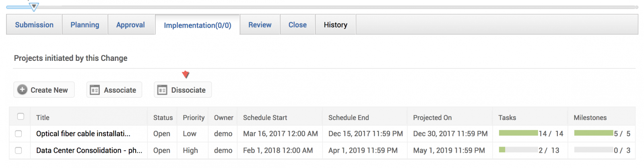The image size is (644, 168).
Task: Open the Optical fiber cable installation project
Action: tap(83, 133)
